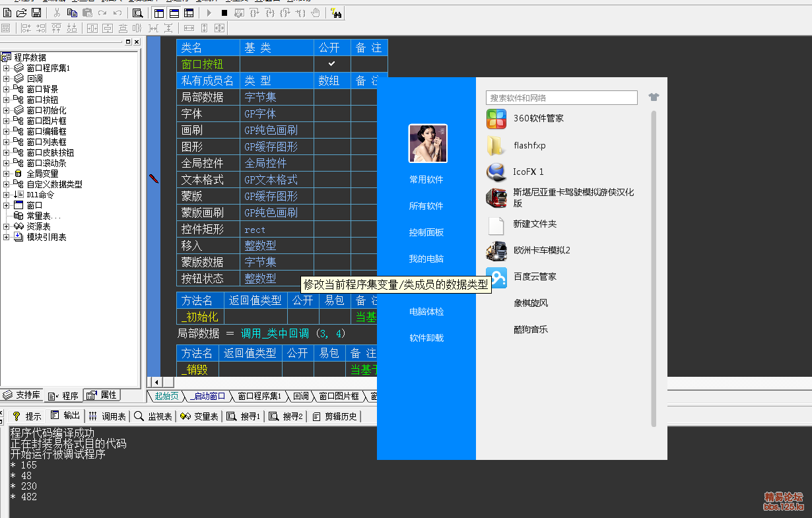Select 窗口图片框 in the program tree

(x=46, y=121)
